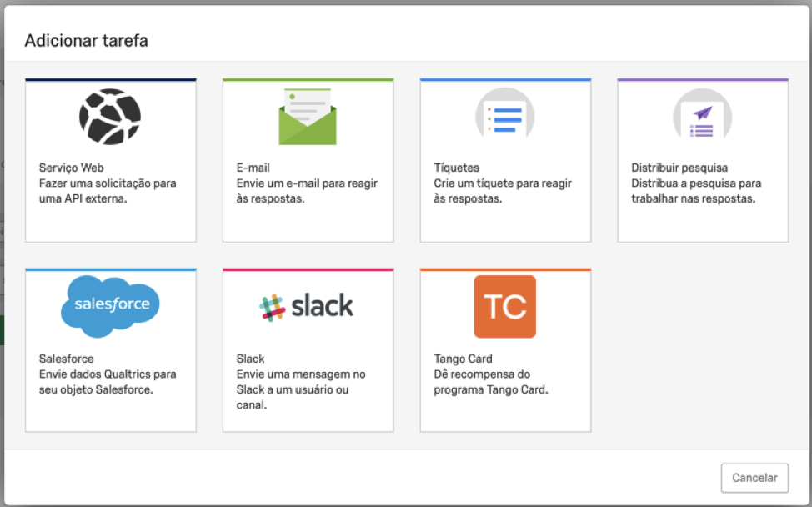Click the Salesforce cloud logo
The height and width of the screenshot is (507, 812).
(110, 306)
